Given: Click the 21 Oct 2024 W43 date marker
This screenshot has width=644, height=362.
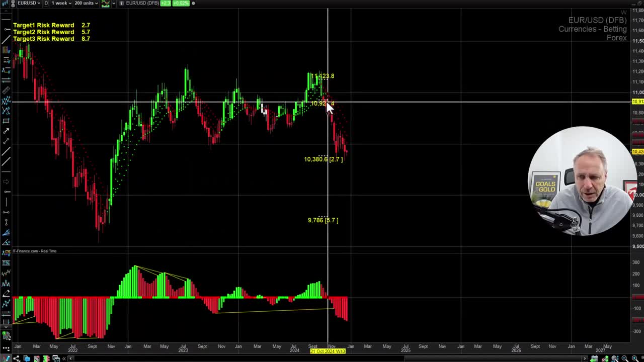Looking at the screenshot, I should [328, 351].
